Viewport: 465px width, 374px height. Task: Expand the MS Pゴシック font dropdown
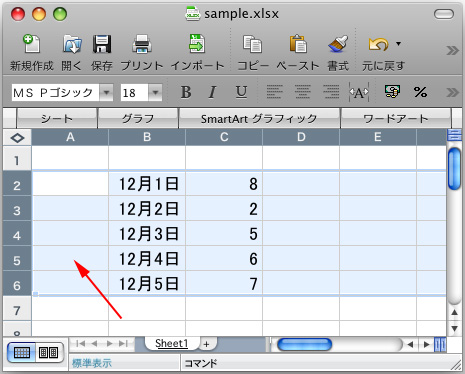point(106,92)
